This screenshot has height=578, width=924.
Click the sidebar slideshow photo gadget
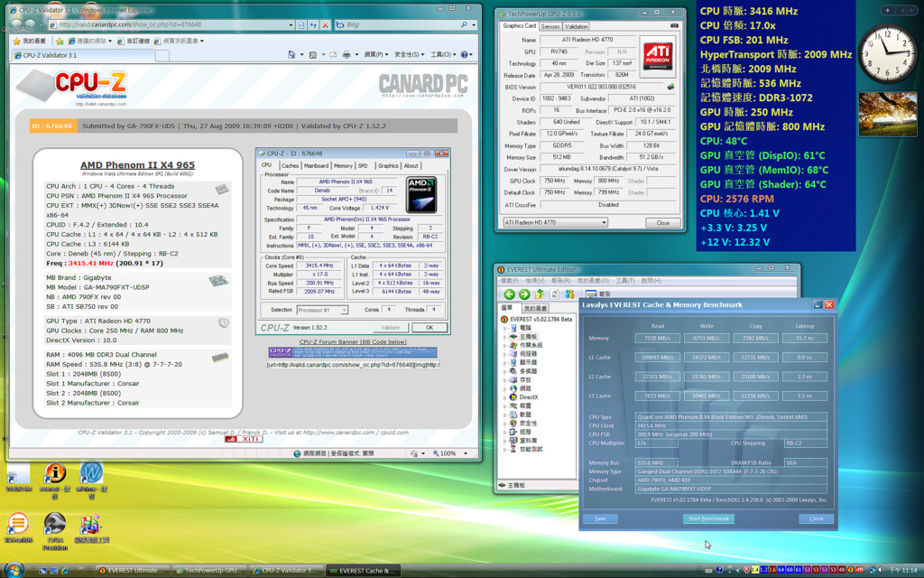888,115
